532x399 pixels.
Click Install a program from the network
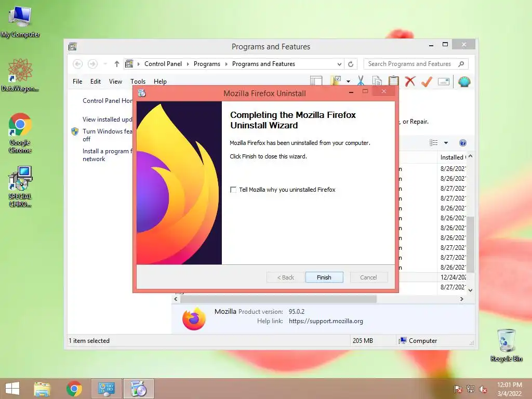pos(107,155)
